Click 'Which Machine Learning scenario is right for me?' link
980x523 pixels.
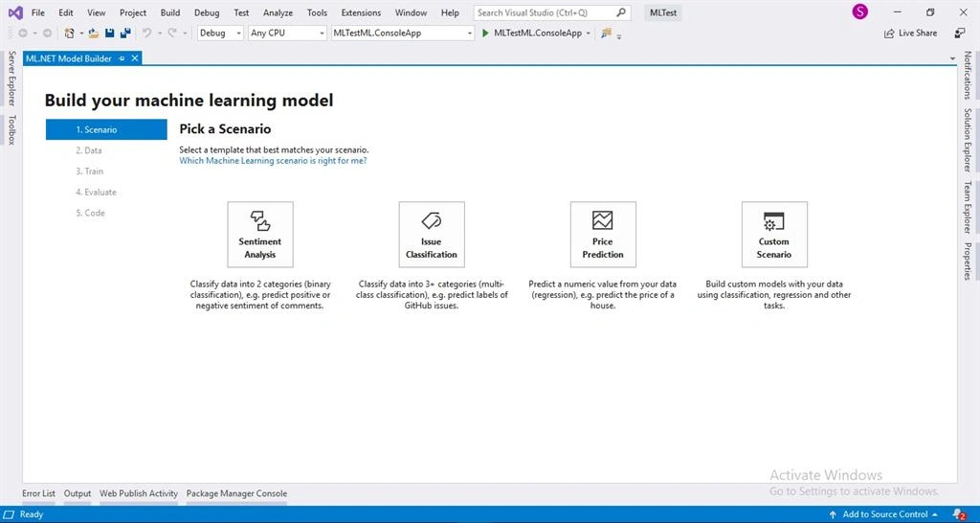point(273,161)
